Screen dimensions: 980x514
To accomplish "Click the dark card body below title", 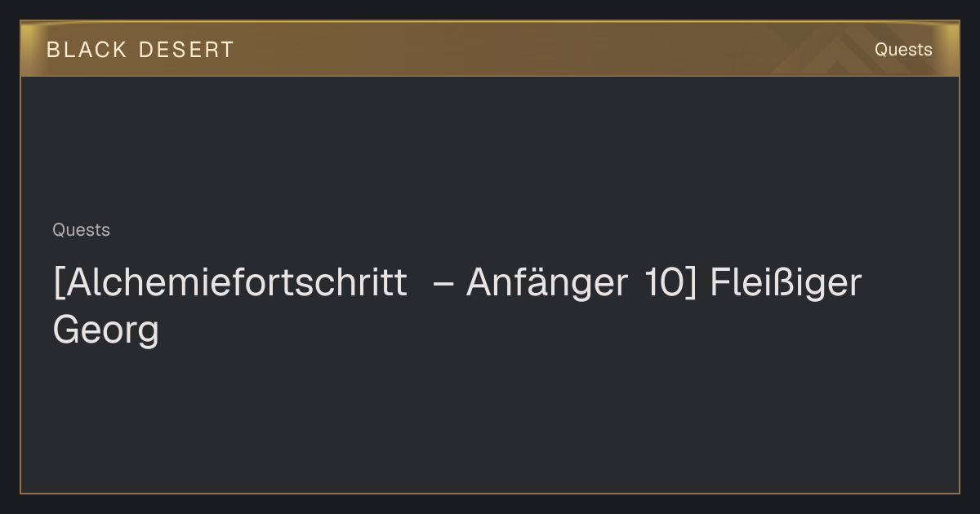I will (490, 420).
